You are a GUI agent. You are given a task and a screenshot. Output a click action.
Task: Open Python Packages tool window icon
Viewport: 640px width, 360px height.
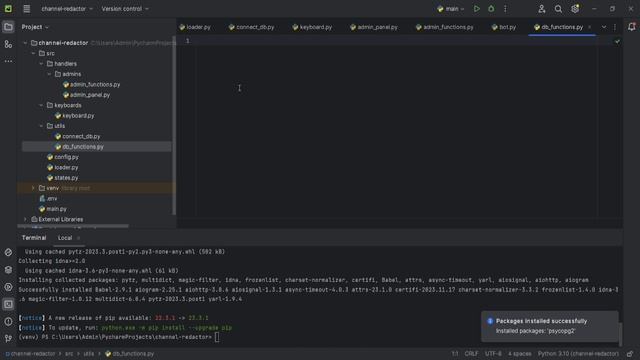coord(8,252)
